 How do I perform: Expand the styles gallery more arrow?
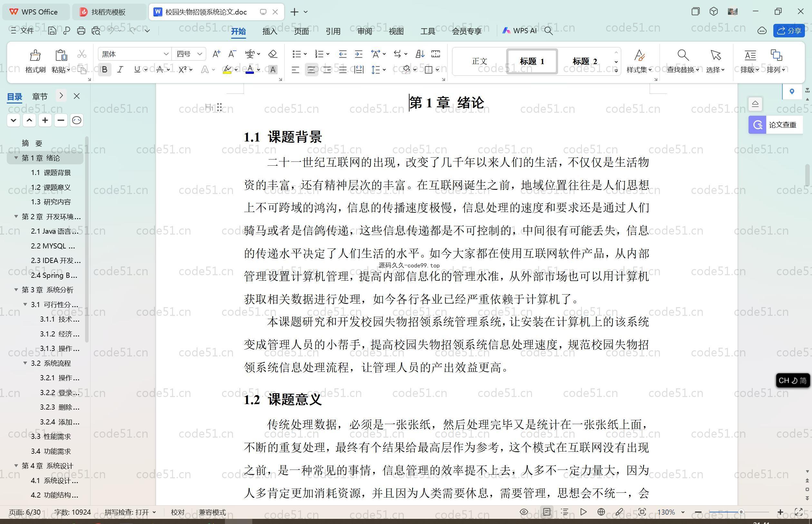(616, 70)
